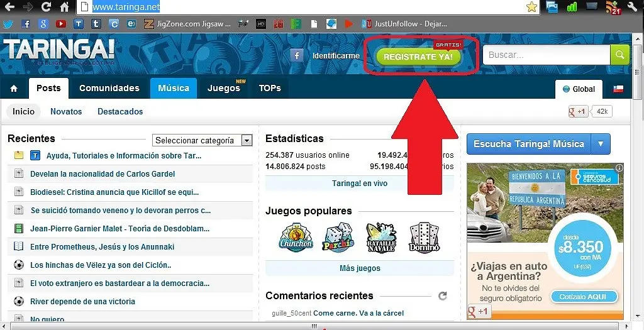Open the JustUnfollow bookmark
Viewport: 644px width, 330px height.
pyautogui.click(x=404, y=25)
